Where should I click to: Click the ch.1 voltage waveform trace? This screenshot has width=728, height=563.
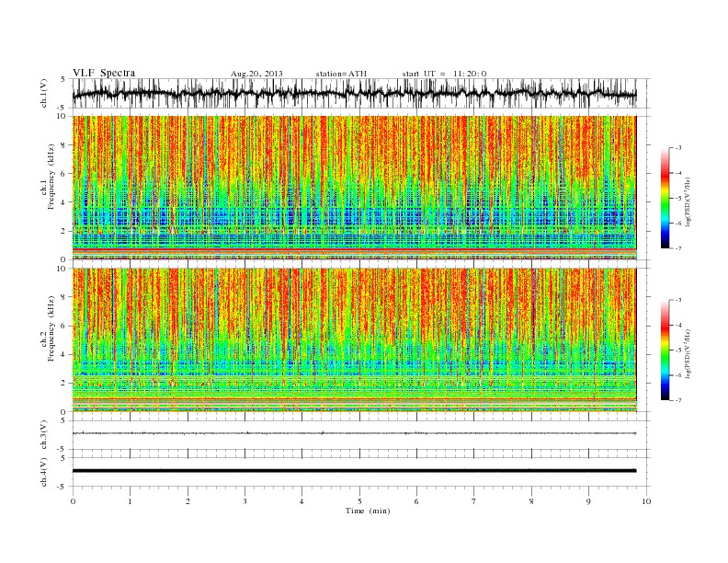coord(354,93)
